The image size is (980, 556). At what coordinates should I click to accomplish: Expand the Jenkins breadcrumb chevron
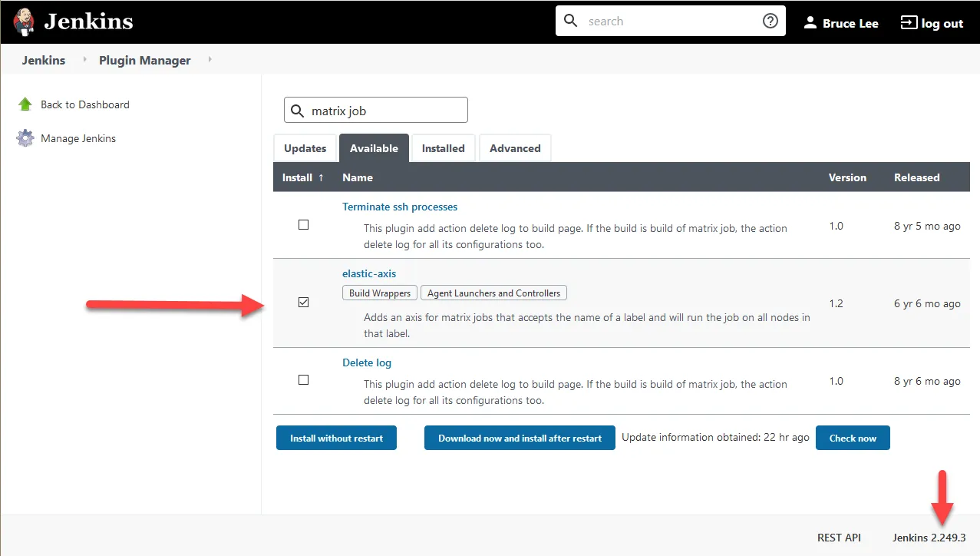click(x=84, y=60)
